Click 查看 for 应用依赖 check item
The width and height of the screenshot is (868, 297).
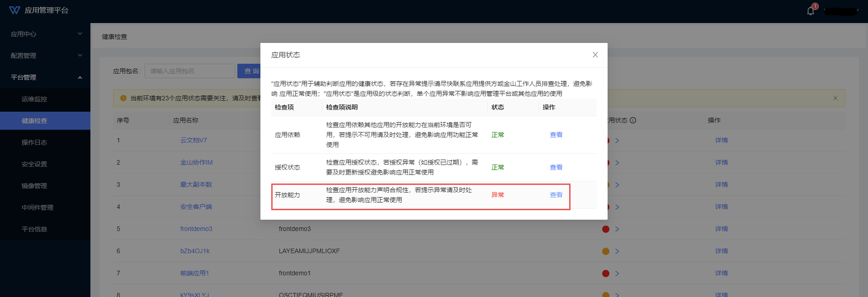coord(556,135)
